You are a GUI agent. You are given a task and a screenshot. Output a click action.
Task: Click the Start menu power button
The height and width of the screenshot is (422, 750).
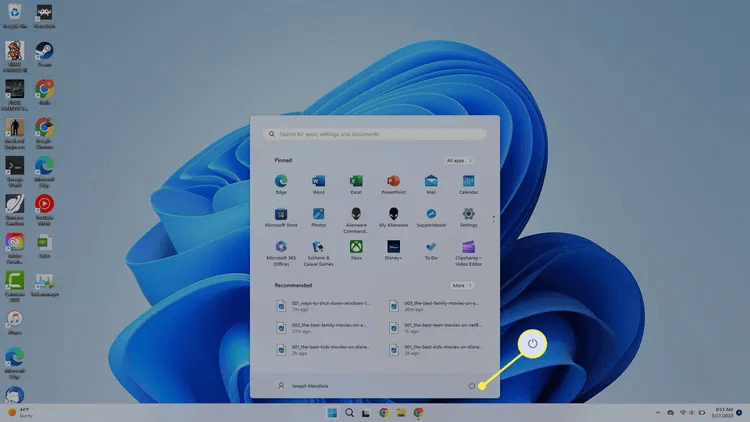(472, 386)
